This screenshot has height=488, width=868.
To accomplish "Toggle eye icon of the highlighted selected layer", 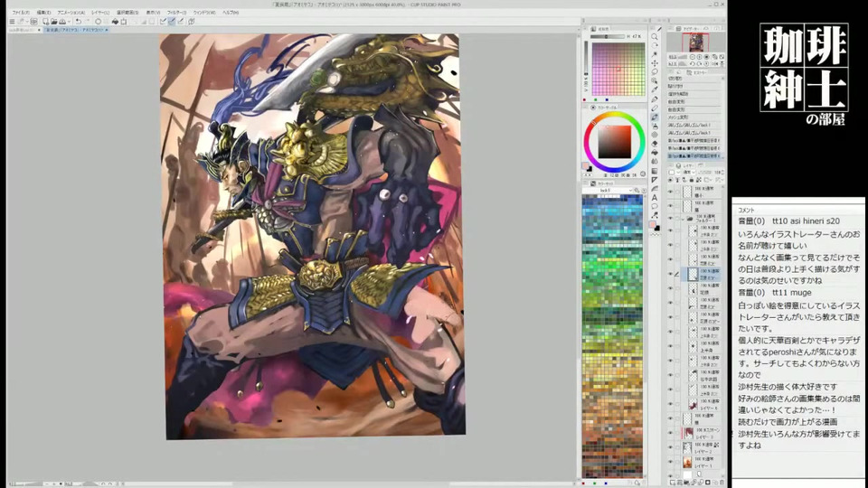I will 670,273.
